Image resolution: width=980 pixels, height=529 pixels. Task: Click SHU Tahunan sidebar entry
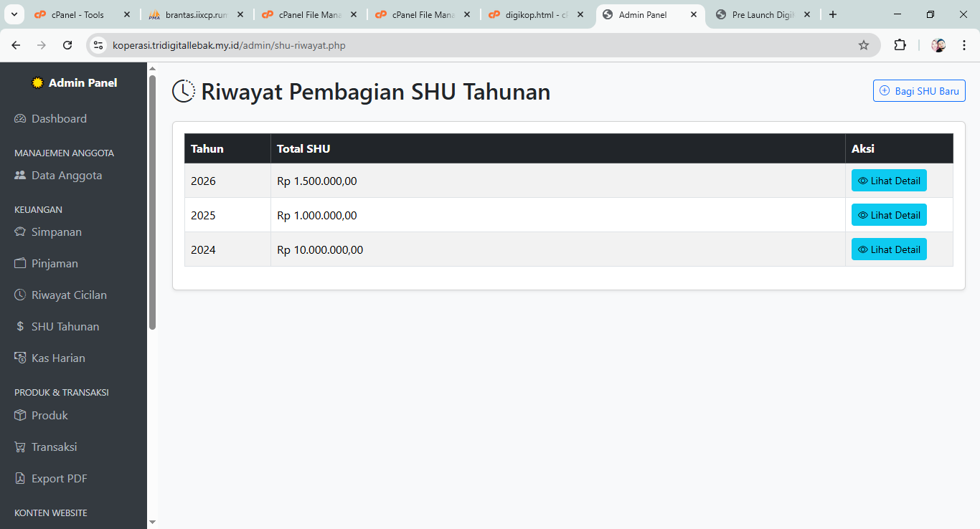[65, 327]
